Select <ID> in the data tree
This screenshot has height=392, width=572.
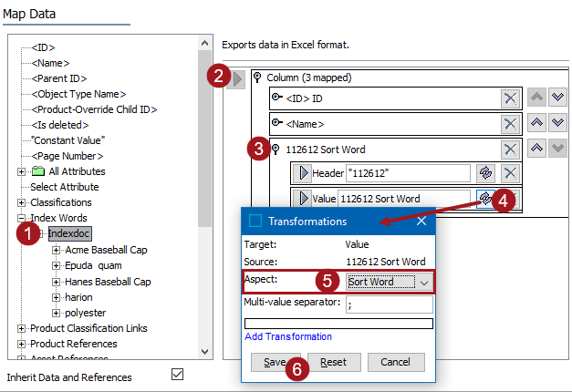pyautogui.click(x=44, y=47)
